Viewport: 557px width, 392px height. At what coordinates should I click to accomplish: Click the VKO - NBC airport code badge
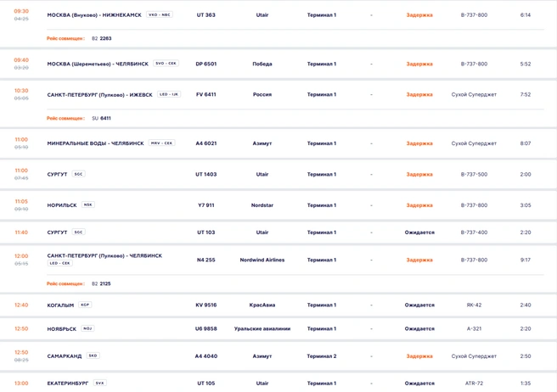(160, 14)
